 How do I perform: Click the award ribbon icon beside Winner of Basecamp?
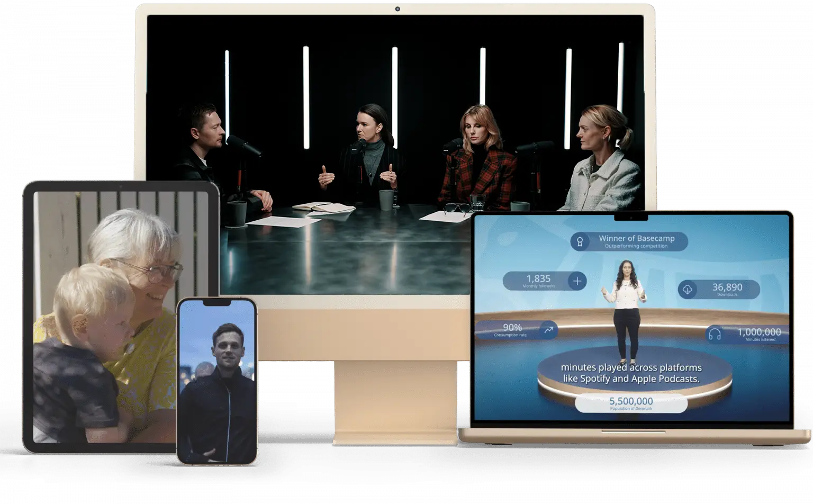(580, 242)
